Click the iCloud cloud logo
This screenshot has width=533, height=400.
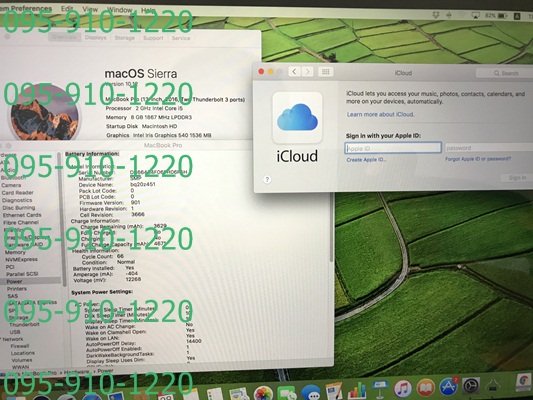[x=297, y=117]
